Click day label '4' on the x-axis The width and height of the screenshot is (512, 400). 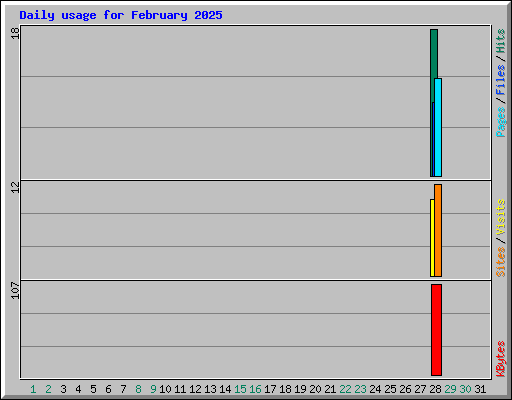(x=78, y=389)
